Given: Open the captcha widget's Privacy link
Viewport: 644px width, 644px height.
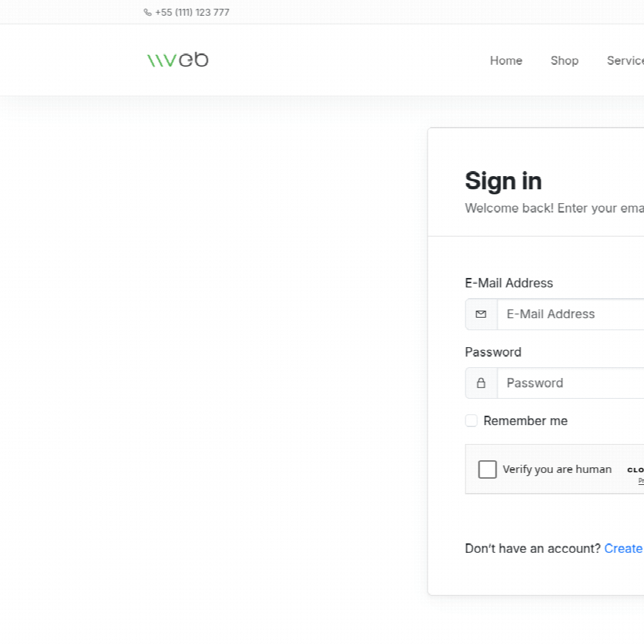Looking at the screenshot, I should (641, 481).
